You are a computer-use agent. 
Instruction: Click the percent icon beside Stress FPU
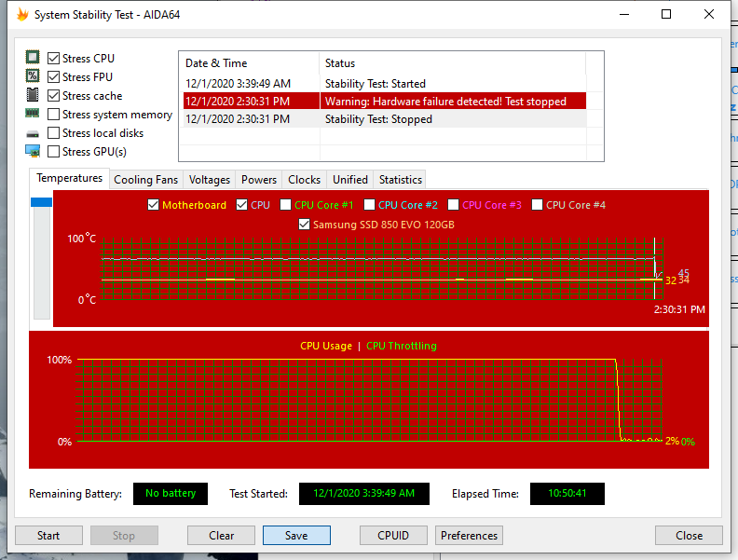pos(33,75)
